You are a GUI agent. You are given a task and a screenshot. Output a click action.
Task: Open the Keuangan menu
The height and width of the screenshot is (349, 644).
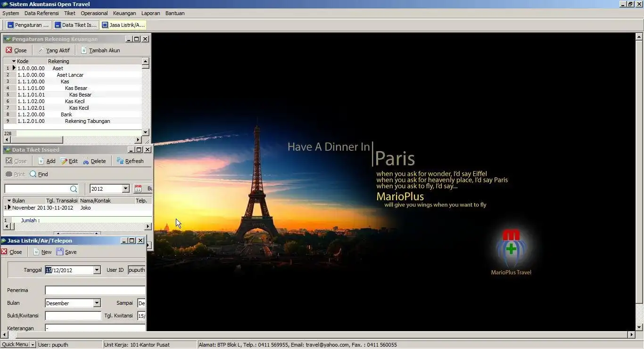(124, 13)
